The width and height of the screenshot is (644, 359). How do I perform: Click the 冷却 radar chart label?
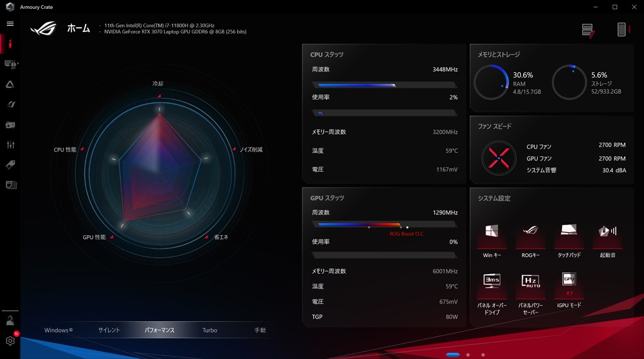tap(158, 84)
